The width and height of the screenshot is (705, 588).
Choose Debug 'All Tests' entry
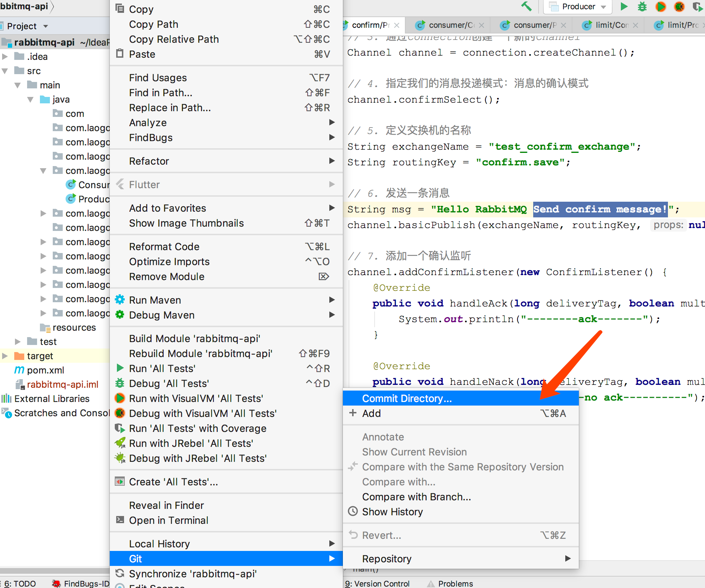pyautogui.click(x=226, y=383)
